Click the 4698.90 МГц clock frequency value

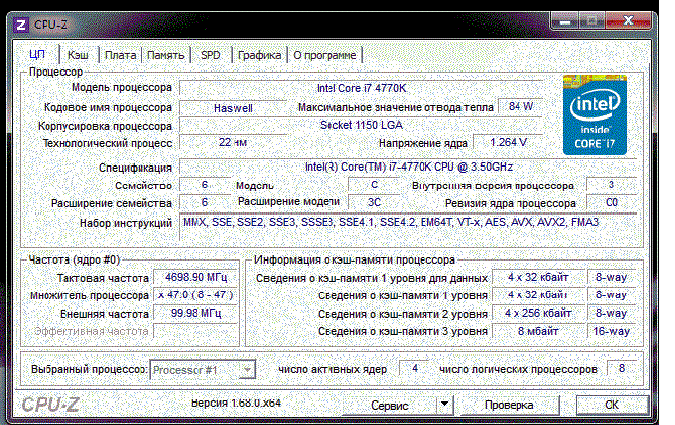click(195, 277)
